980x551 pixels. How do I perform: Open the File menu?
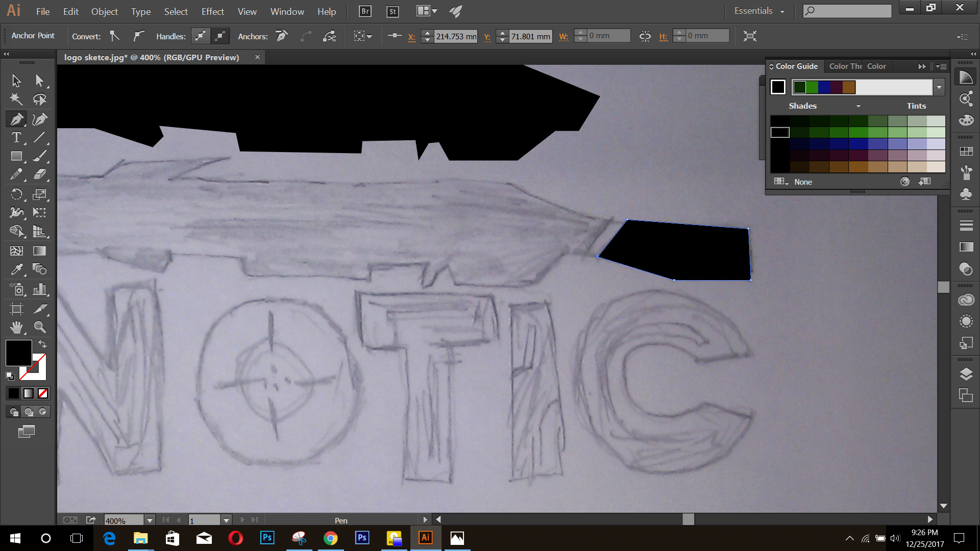43,11
